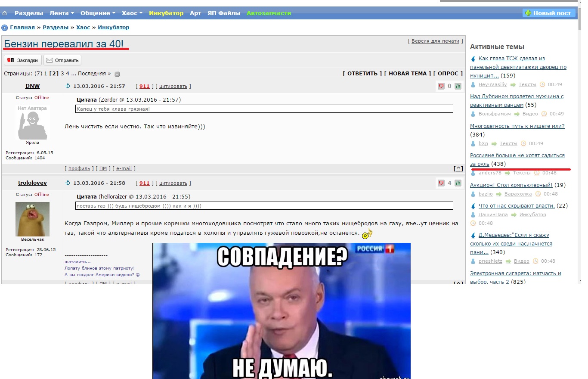Go to Главная in the breadcrumb

click(22, 28)
